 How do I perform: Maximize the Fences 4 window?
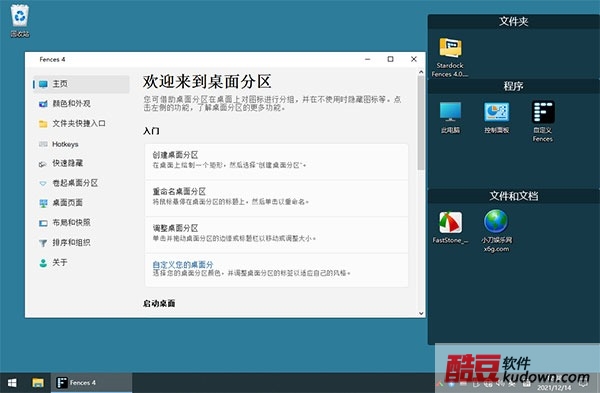(390, 59)
